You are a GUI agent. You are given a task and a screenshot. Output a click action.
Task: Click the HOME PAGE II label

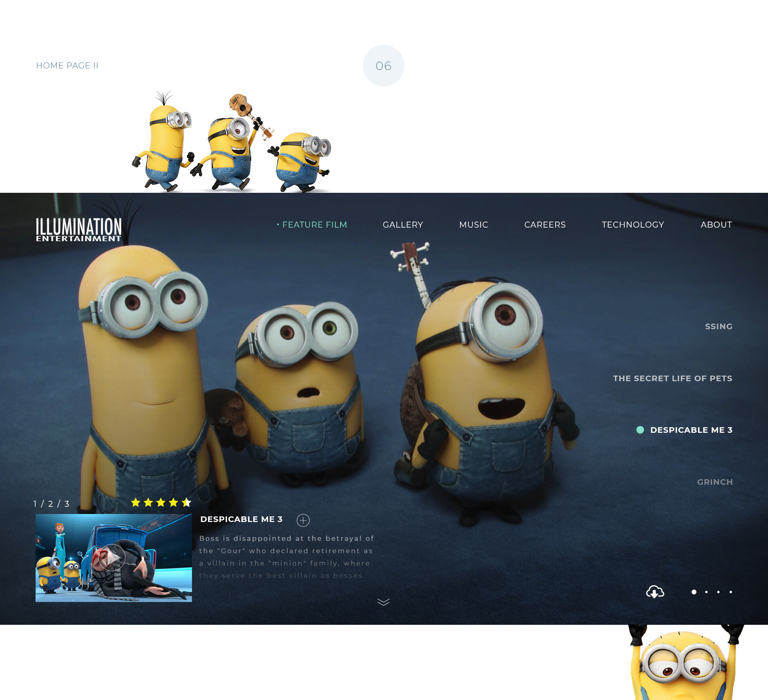click(67, 66)
